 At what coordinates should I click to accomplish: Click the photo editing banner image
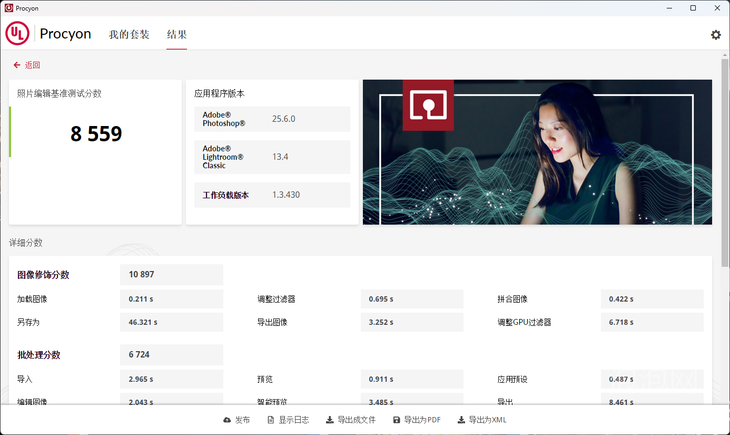[x=537, y=152]
